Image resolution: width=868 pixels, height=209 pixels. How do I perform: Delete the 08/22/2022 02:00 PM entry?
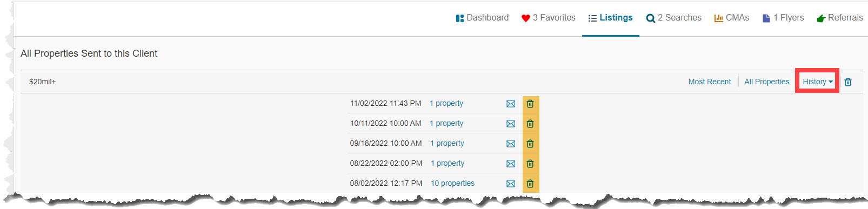(x=530, y=164)
